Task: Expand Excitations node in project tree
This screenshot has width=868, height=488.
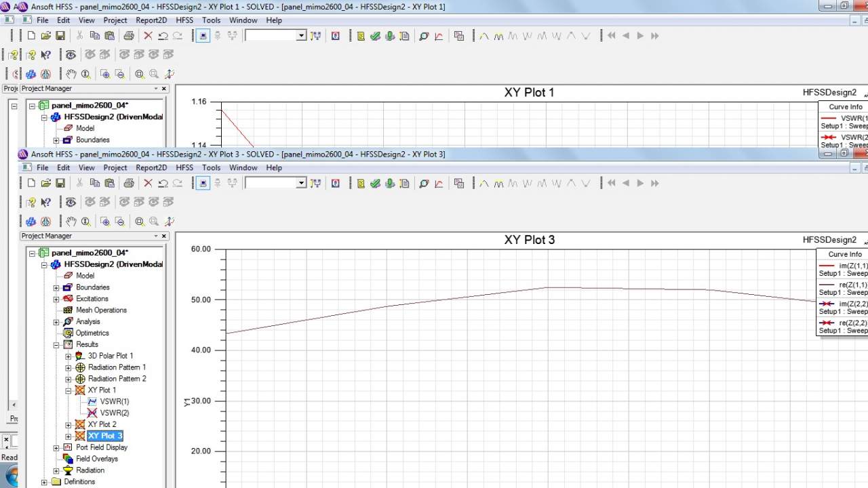Action: pos(56,299)
